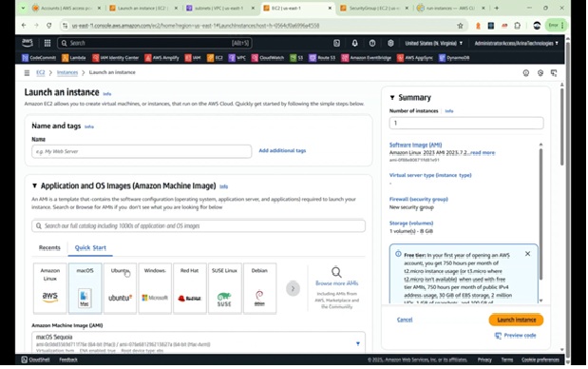Image resolution: width=588 pixels, height=369 pixels.
Task: Open the AWS help question mark menu
Action: click(x=372, y=43)
